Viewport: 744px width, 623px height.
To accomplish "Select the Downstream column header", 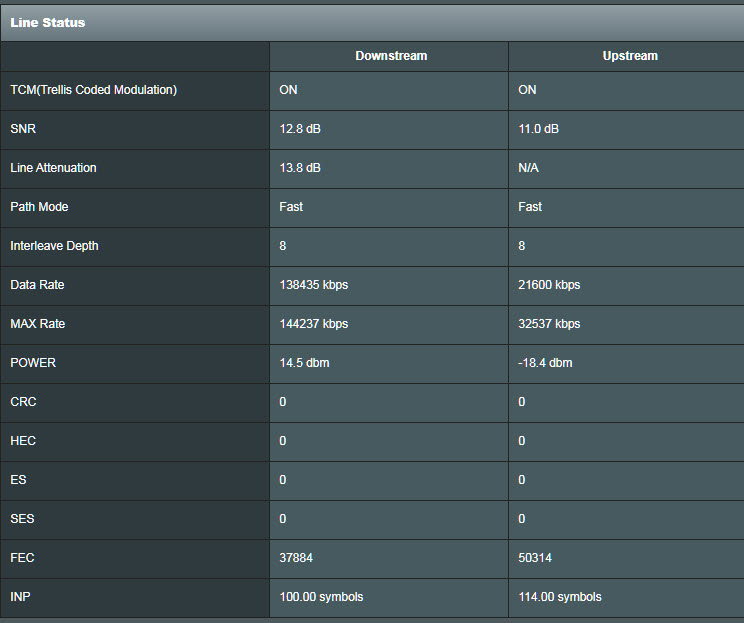I will (391, 56).
